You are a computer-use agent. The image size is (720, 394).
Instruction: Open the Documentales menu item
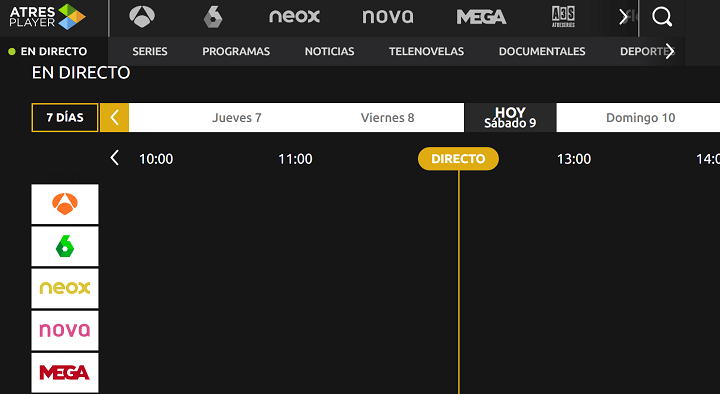point(542,51)
